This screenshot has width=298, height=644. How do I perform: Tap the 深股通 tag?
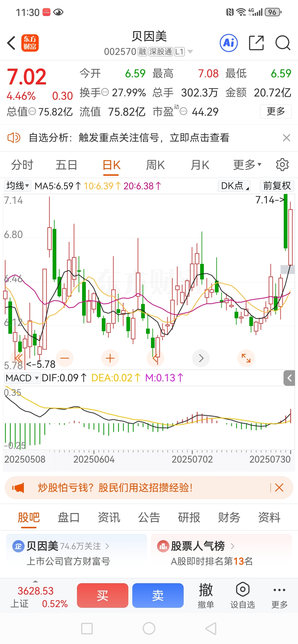point(161,52)
